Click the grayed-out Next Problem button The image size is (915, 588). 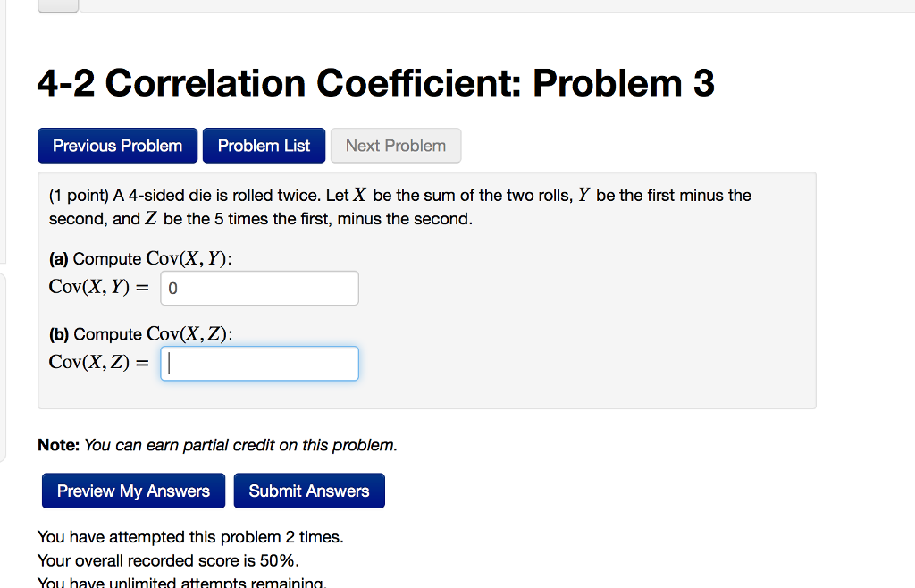[x=395, y=145]
